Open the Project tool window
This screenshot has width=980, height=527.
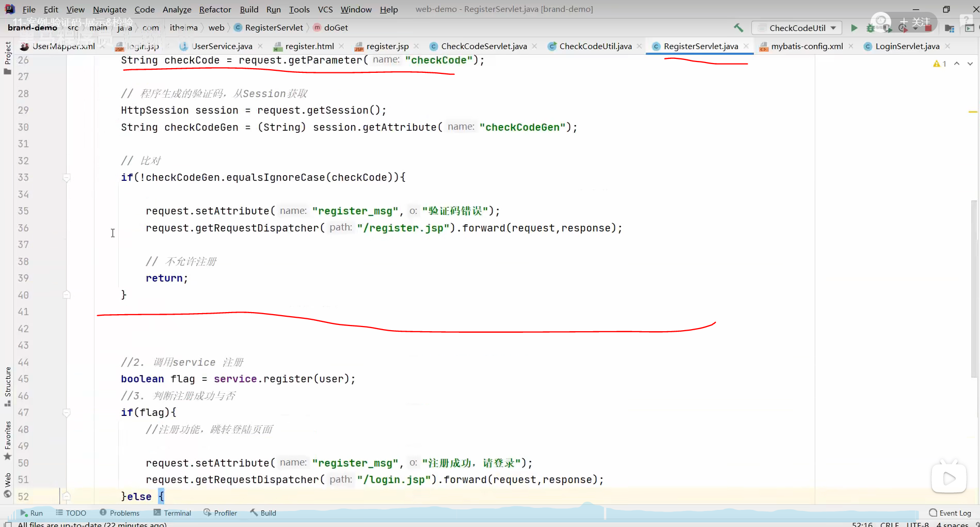click(x=7, y=58)
